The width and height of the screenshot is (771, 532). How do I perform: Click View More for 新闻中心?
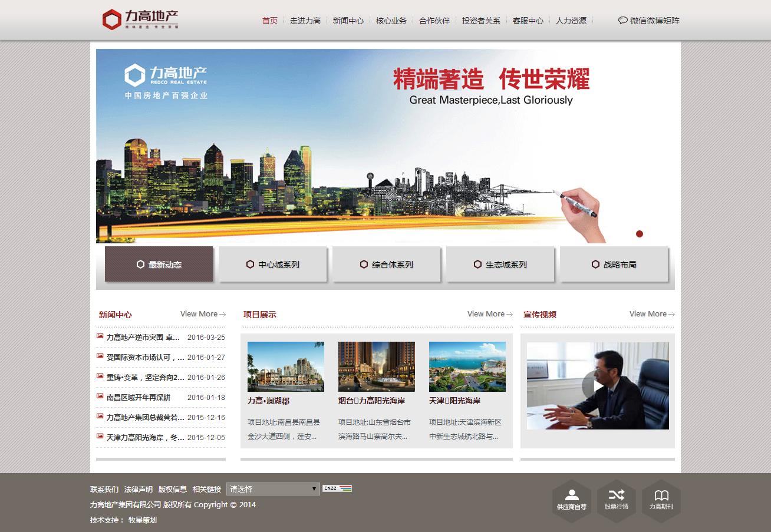[203, 314]
